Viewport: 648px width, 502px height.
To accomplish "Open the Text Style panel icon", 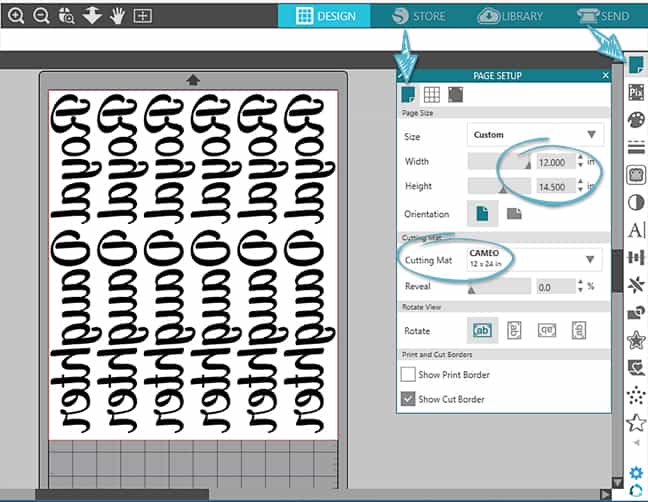I will pyautogui.click(x=635, y=230).
